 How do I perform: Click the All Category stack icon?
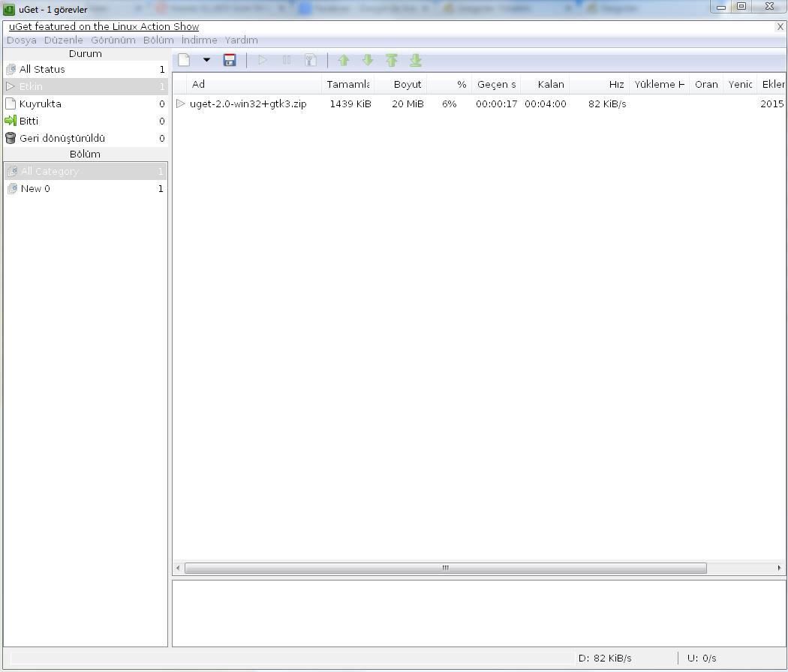[13, 171]
